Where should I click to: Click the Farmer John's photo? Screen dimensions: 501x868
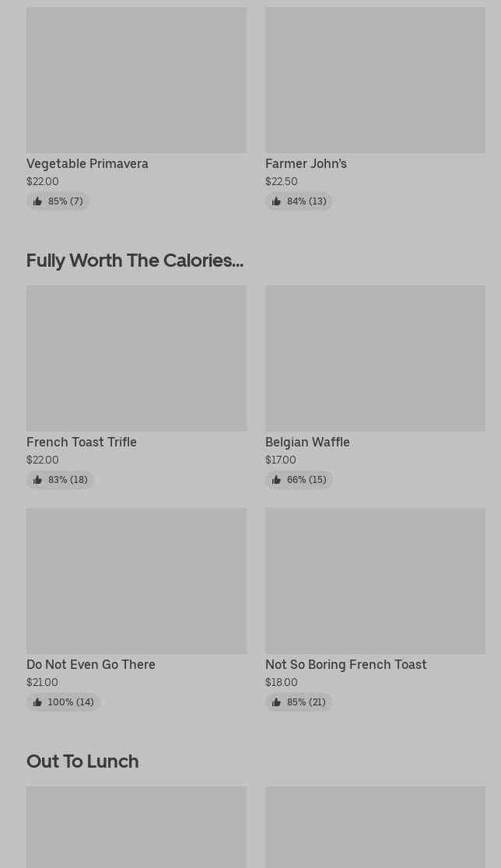pyautogui.click(x=375, y=80)
